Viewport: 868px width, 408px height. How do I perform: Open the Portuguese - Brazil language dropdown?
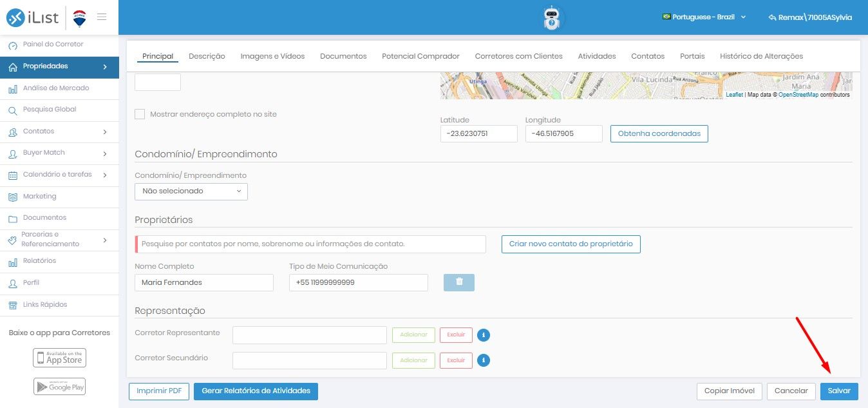point(704,17)
